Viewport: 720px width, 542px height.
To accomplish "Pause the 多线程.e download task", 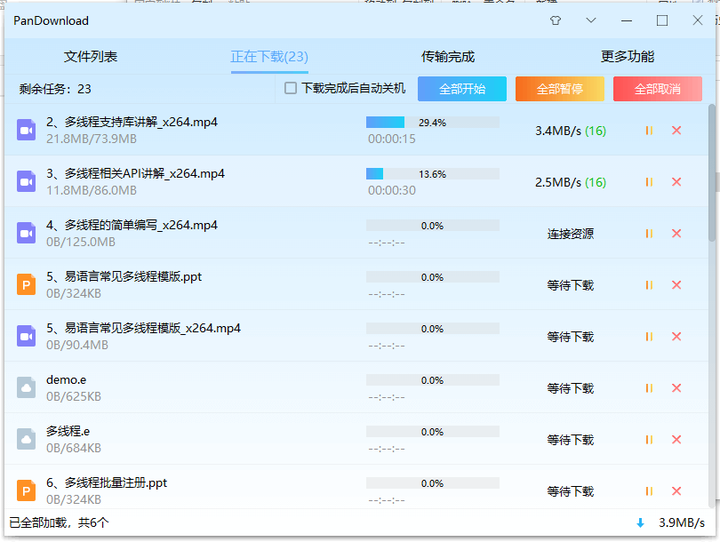I will (x=649, y=440).
